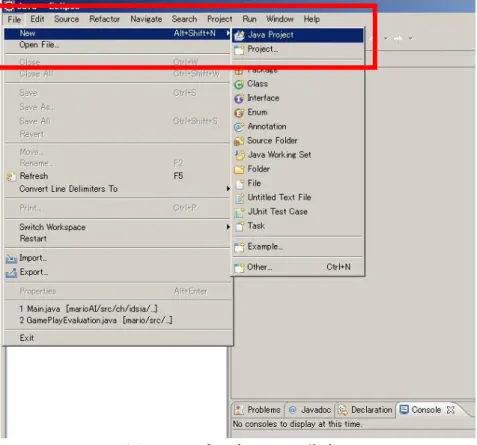The height and width of the screenshot is (445, 477).
Task: Expand the New submenu arrow
Action: [x=228, y=33]
